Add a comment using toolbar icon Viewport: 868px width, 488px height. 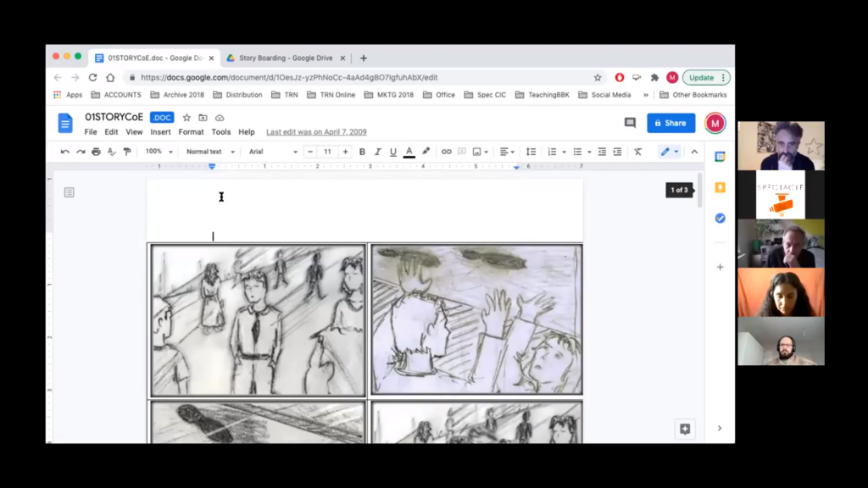(x=462, y=152)
